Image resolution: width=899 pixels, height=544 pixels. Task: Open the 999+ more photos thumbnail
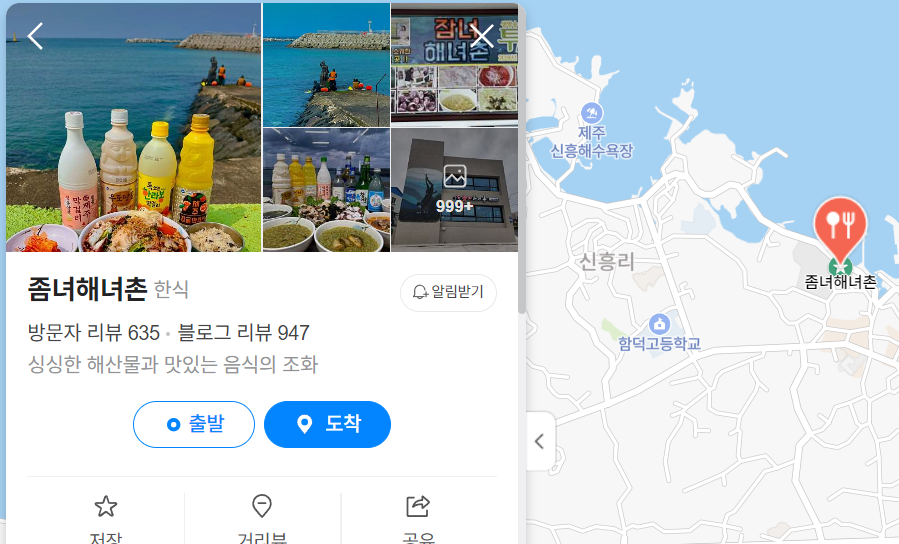(455, 190)
